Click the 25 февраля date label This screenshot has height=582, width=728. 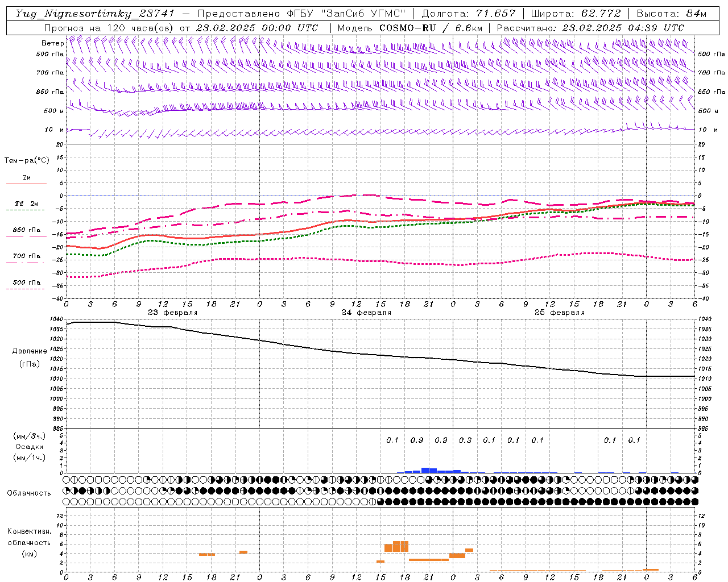tap(560, 313)
